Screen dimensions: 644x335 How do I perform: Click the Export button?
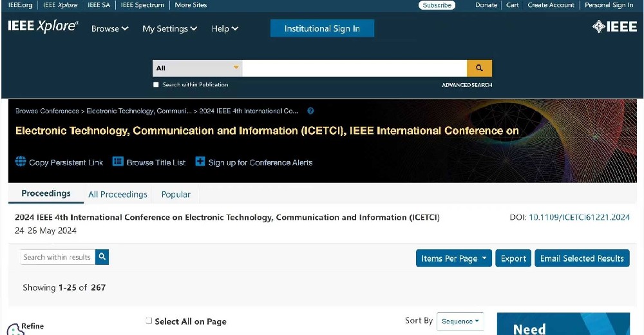(513, 258)
